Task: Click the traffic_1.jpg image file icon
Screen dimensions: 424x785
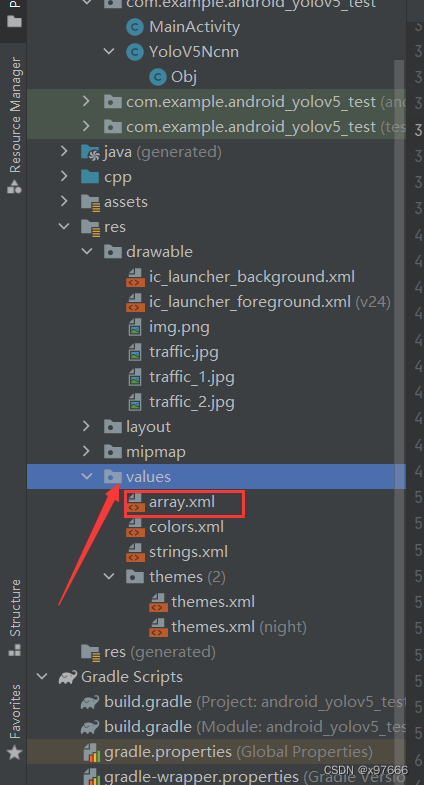Action: tap(135, 377)
